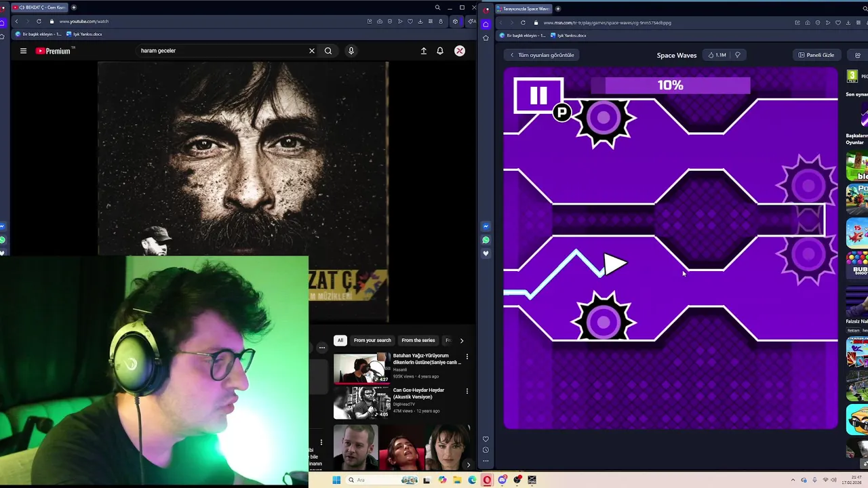Click download icon in MSN window toolbar
Image resolution: width=868 pixels, height=488 pixels.
tap(848, 22)
